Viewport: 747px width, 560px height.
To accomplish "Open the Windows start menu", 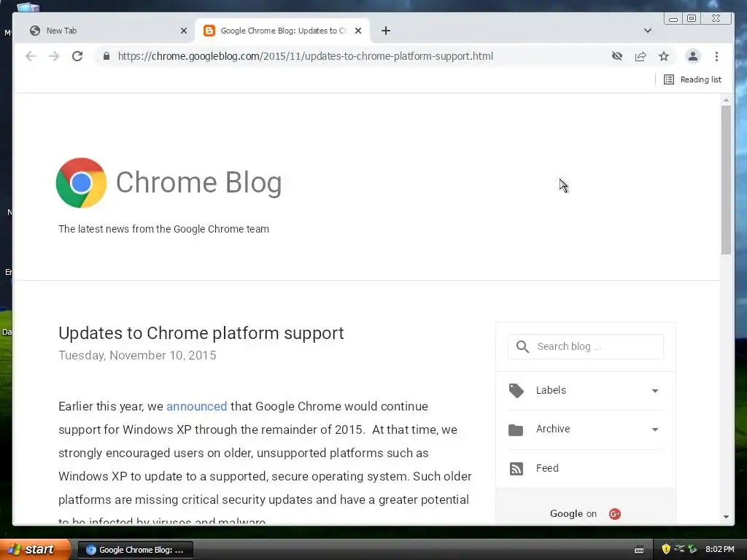I will 35,550.
